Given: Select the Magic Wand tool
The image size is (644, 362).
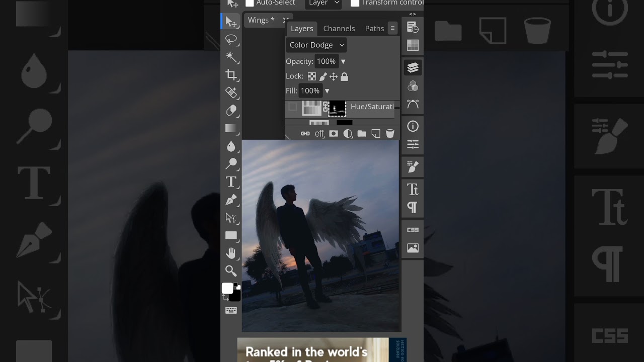Looking at the screenshot, I should pyautogui.click(x=231, y=57).
